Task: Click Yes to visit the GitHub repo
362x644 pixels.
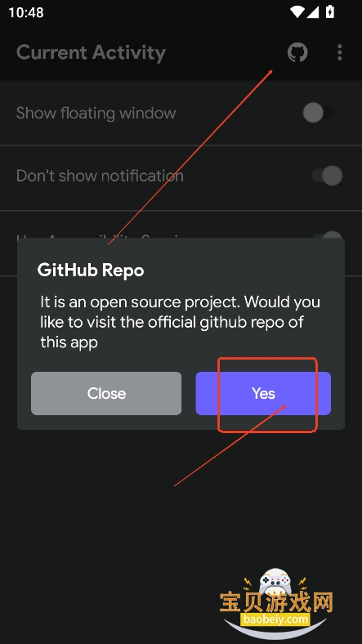Action: pyautogui.click(x=263, y=393)
